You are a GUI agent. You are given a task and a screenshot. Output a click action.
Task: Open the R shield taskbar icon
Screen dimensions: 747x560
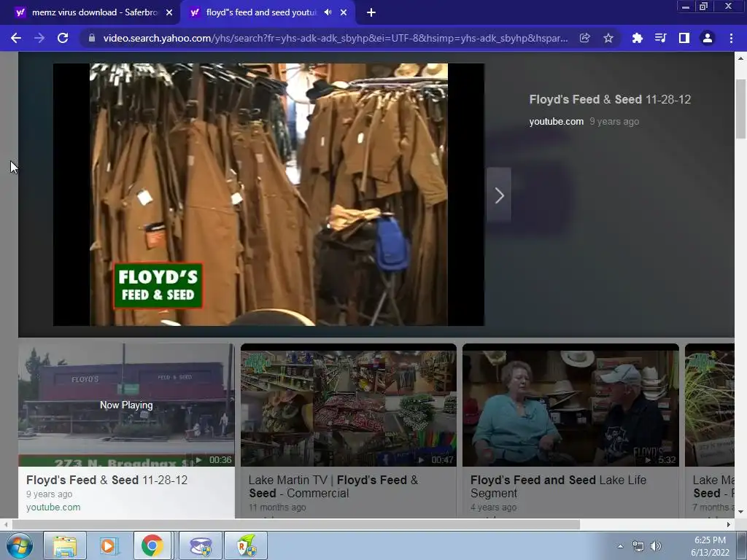pyautogui.click(x=246, y=545)
